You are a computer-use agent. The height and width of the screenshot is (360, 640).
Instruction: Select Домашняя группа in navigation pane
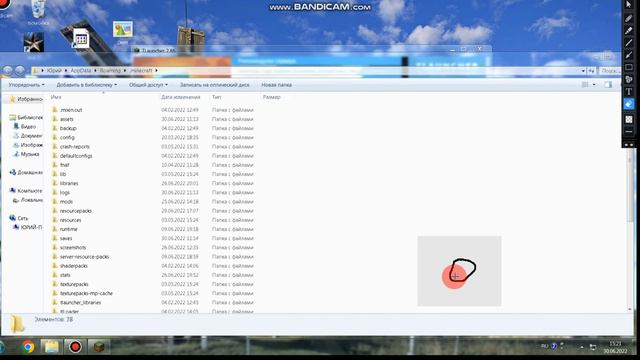(x=26, y=172)
